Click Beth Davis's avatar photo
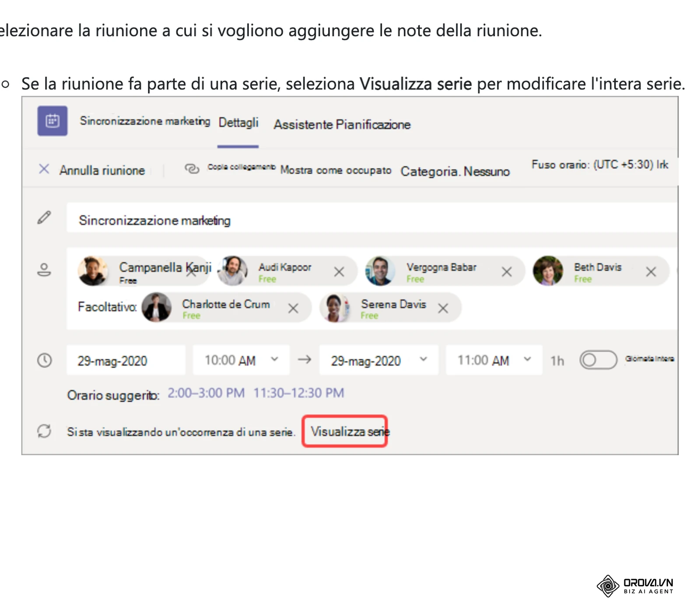 pos(548,271)
